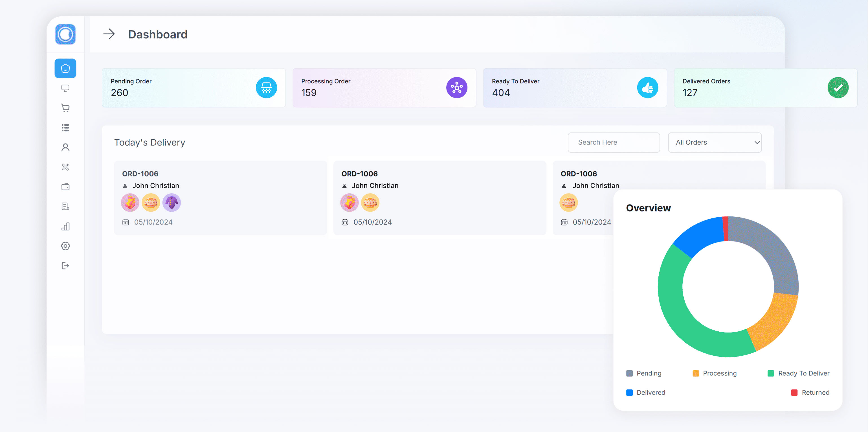Open the list view sidebar icon
Screen dimensions: 868x432
point(65,128)
